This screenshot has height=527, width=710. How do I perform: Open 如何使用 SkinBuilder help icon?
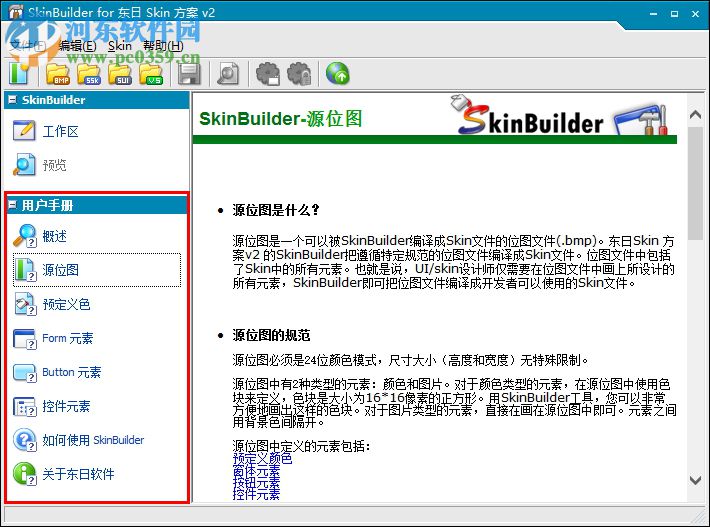coord(25,440)
